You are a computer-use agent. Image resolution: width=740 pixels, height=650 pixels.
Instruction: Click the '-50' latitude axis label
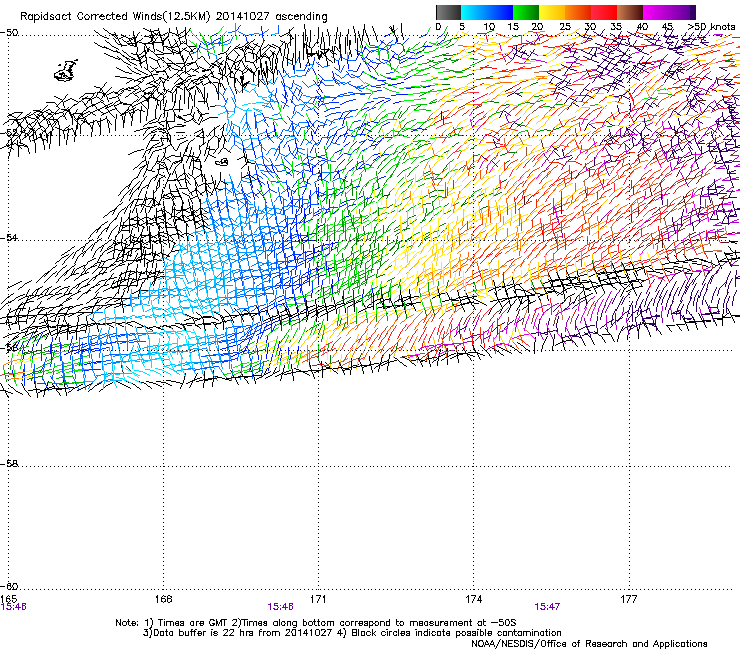[9, 33]
